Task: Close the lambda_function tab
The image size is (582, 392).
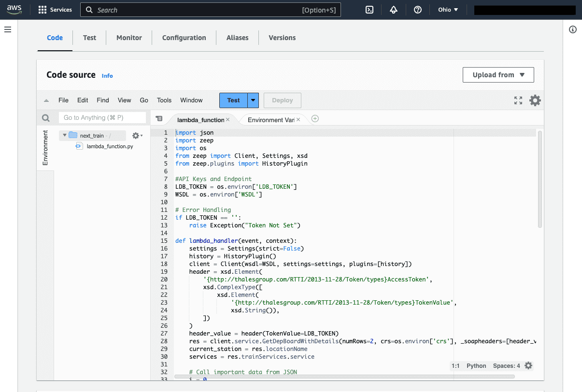Action: (x=228, y=119)
